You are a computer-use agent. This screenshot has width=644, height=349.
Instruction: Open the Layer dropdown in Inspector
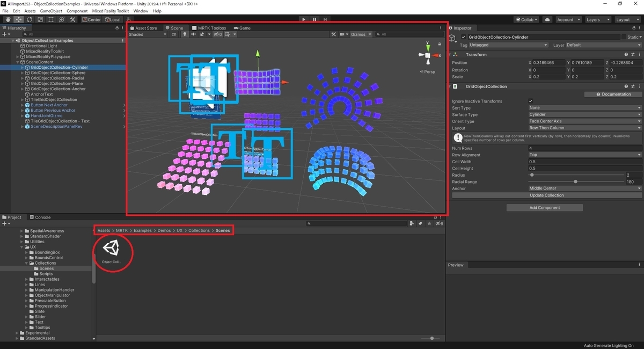[x=604, y=45]
